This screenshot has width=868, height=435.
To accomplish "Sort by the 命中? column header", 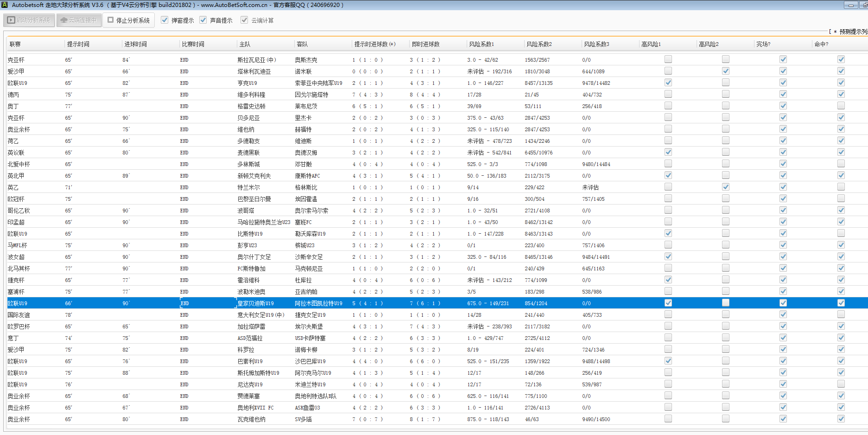I will (821, 45).
